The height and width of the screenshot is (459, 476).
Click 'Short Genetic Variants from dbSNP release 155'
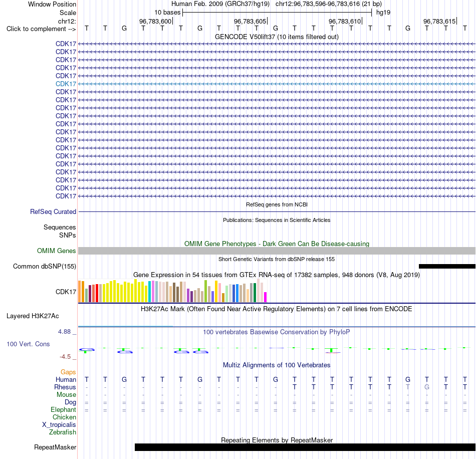277,259
